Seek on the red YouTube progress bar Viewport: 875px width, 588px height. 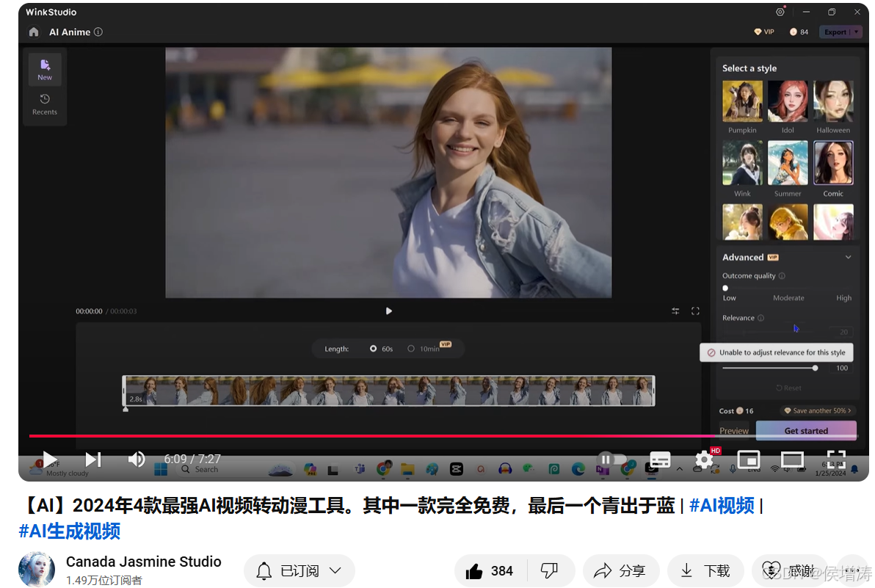click(x=444, y=436)
